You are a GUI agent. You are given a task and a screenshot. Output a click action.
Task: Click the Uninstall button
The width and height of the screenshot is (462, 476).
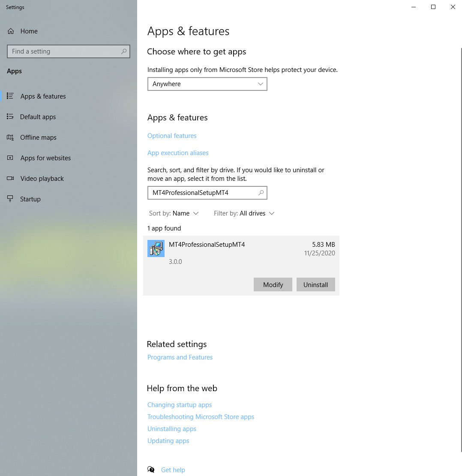coord(315,284)
